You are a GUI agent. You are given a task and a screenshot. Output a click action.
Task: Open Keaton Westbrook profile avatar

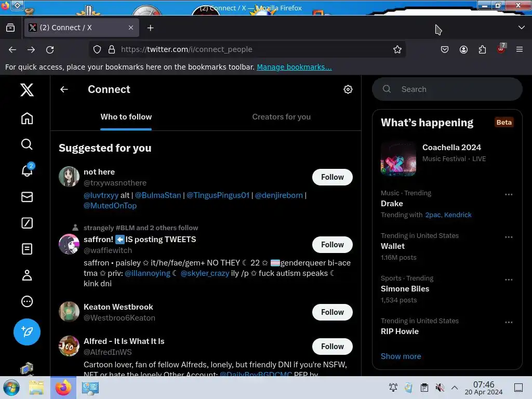[x=69, y=312]
